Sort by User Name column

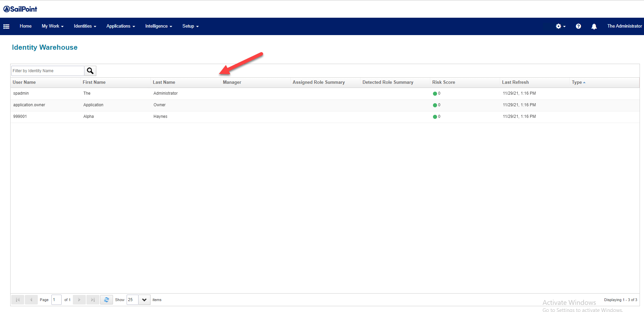click(x=46, y=82)
